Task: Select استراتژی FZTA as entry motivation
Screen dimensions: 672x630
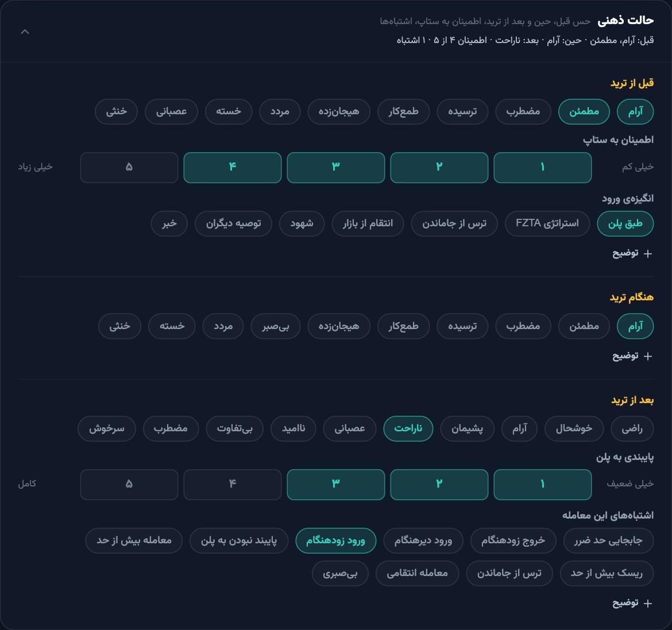Action: (x=547, y=223)
